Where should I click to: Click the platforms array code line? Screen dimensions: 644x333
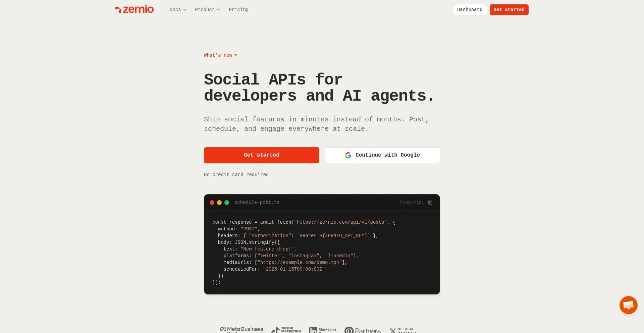291,256
